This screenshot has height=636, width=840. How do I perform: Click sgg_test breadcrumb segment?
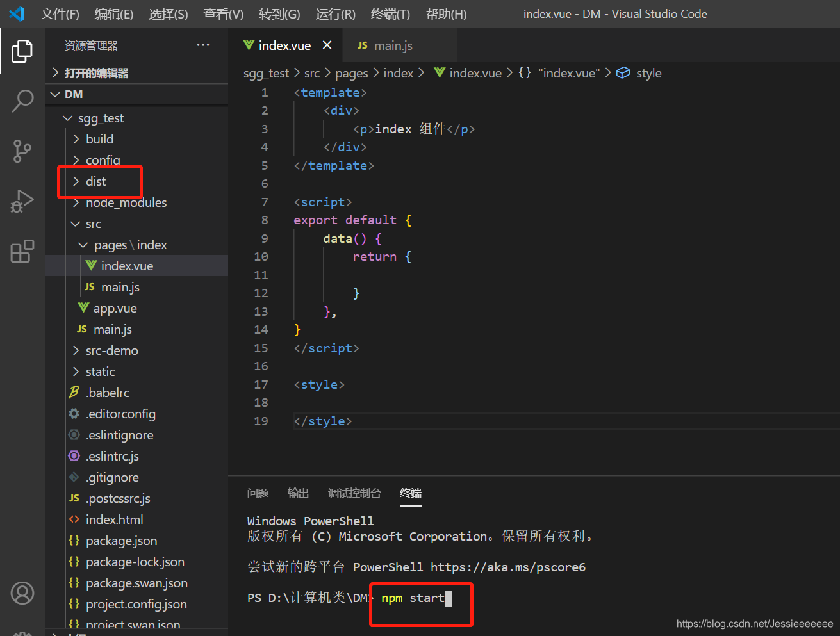point(266,73)
